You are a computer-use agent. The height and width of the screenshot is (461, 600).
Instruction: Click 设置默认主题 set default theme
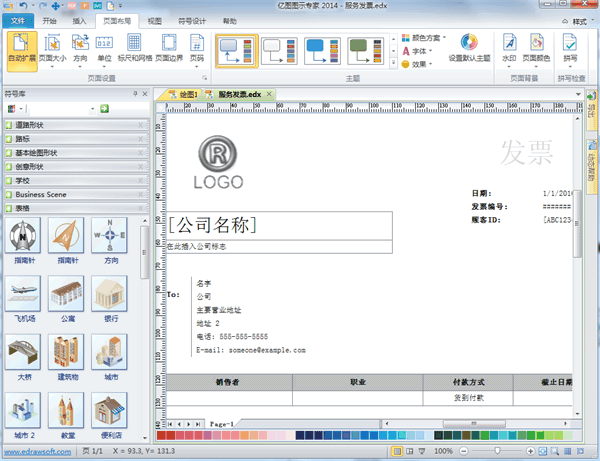470,48
